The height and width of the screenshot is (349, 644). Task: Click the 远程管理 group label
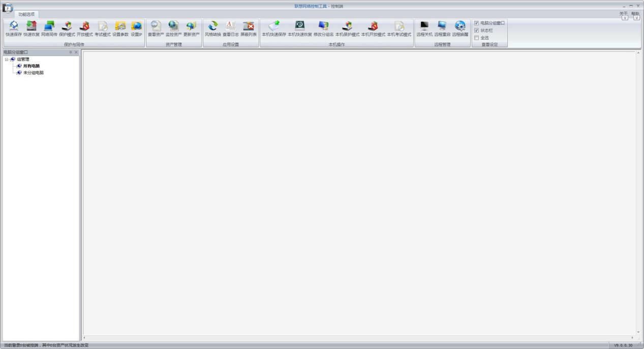pyautogui.click(x=442, y=45)
